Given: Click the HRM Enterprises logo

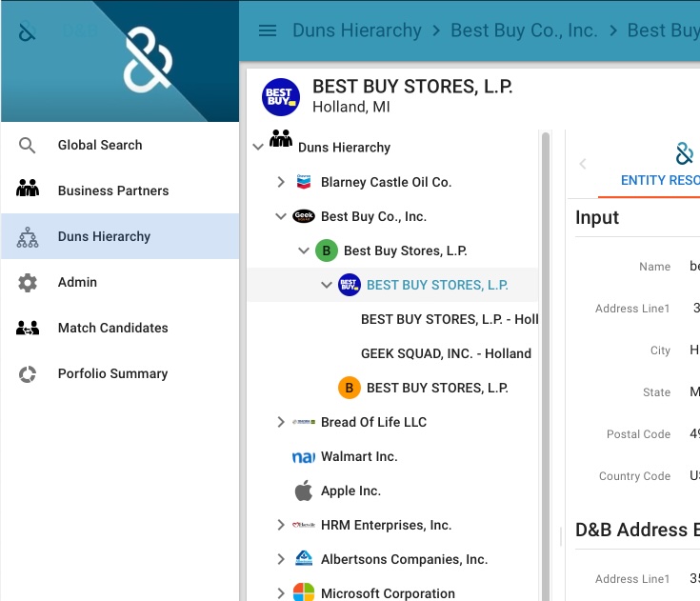Looking at the screenshot, I should click(304, 525).
